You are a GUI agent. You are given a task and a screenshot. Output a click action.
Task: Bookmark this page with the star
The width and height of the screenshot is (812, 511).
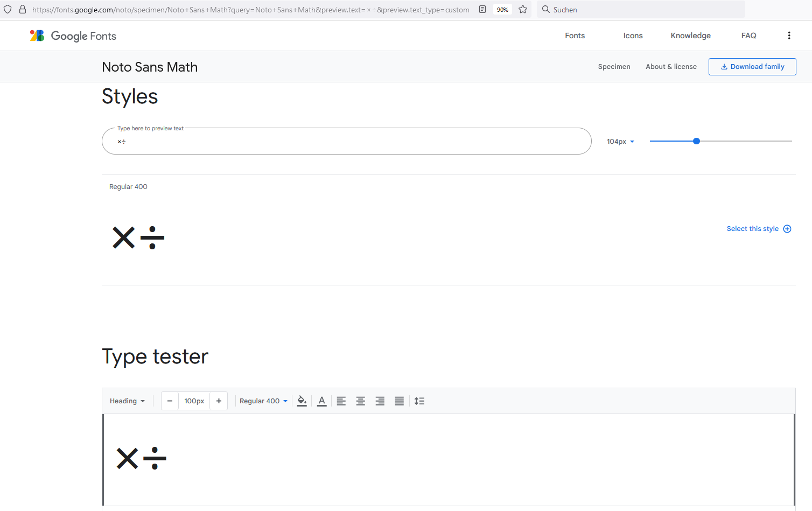tap(523, 9)
